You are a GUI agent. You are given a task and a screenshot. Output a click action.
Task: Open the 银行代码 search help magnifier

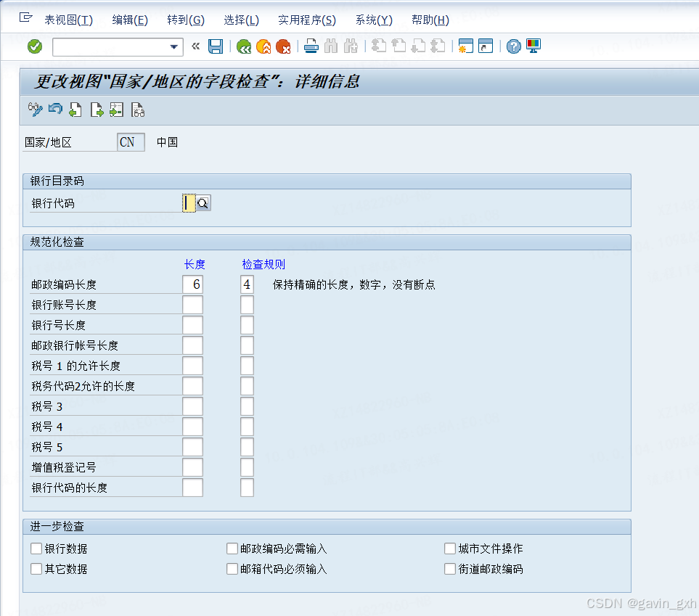tap(202, 202)
